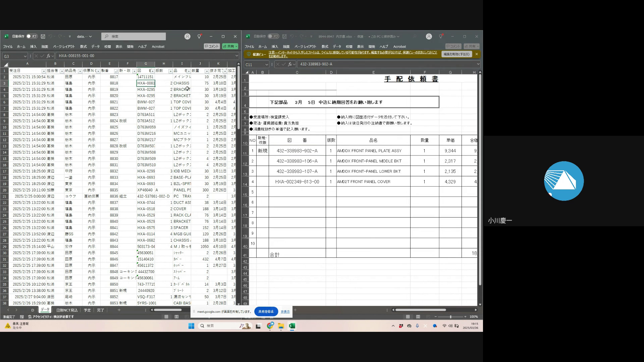Click the fx insert function icon in left window

48,56
